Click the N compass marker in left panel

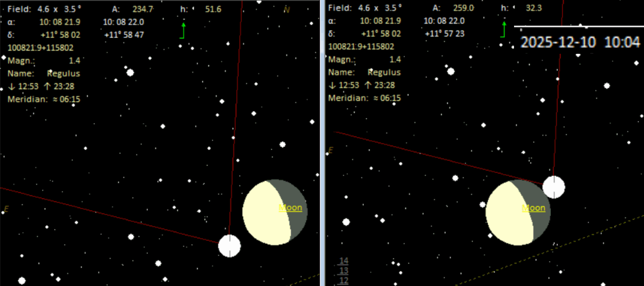point(287,10)
